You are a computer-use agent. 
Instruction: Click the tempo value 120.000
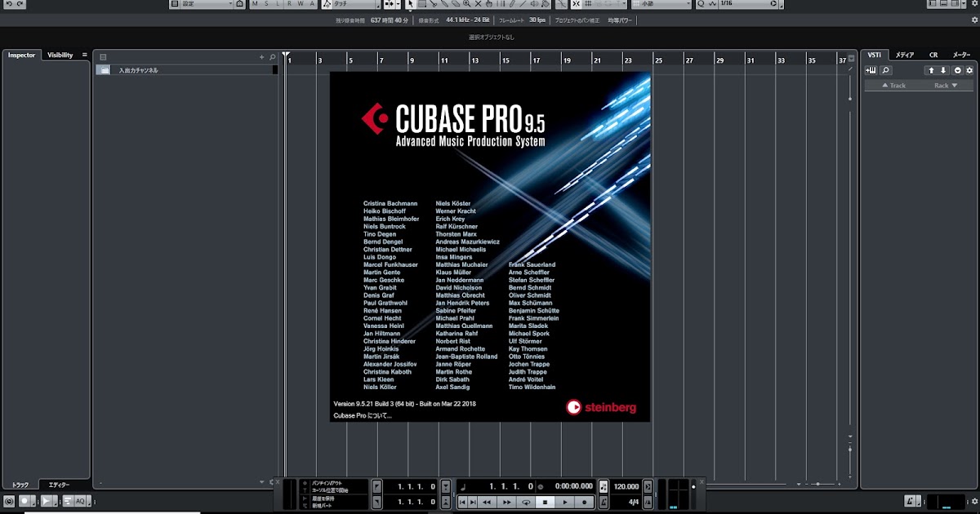tap(626, 486)
